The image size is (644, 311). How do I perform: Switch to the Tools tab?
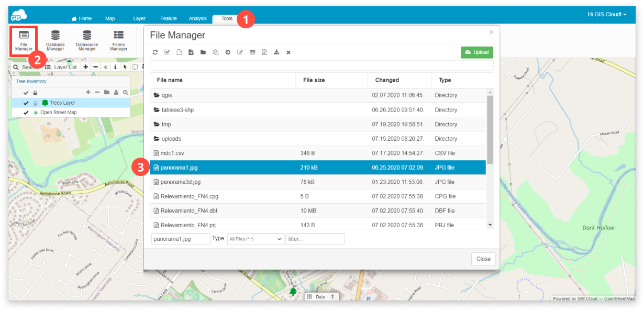pyautogui.click(x=226, y=18)
